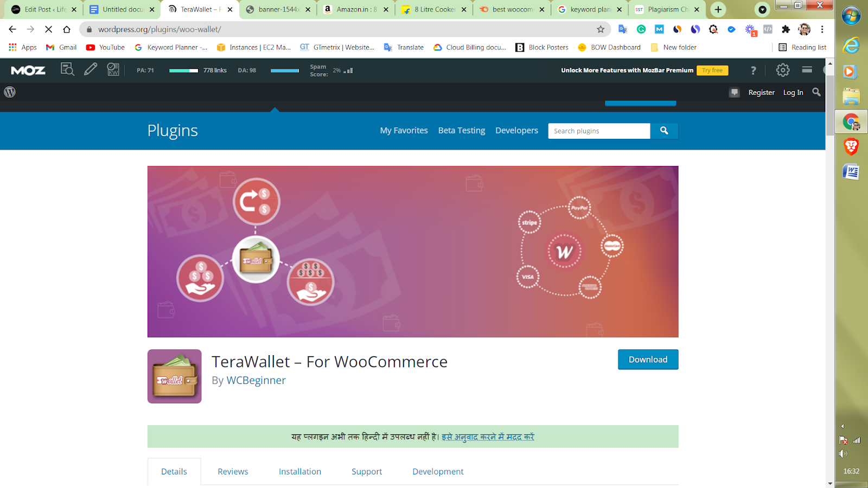This screenshot has width=868, height=488.
Task: Click Try free for MozBar Premium
Action: pyautogui.click(x=712, y=70)
